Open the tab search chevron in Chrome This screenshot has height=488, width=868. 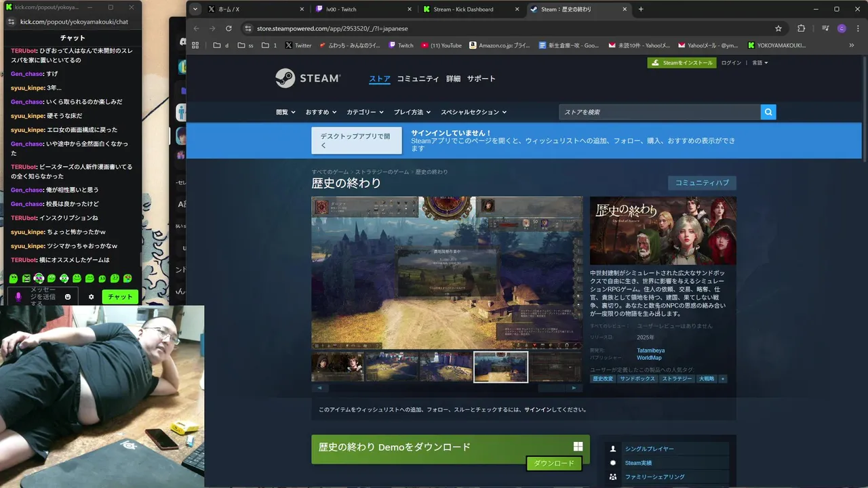pos(195,9)
